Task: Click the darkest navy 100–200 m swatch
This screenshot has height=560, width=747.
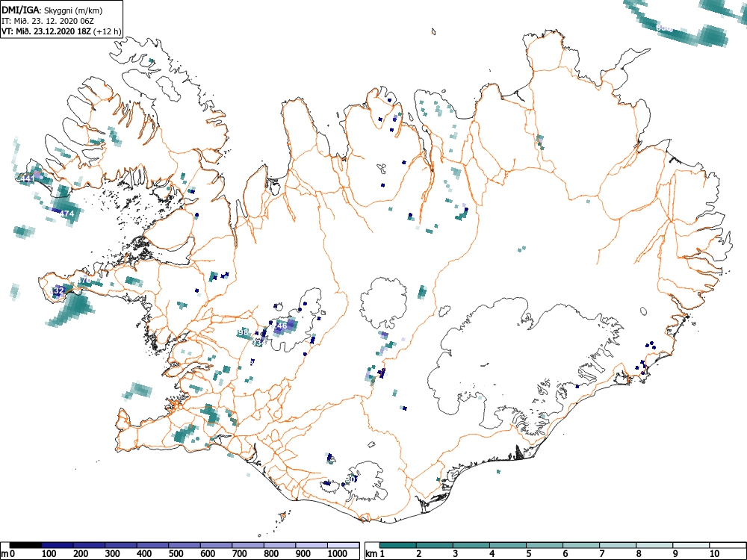Action: (x=58, y=545)
